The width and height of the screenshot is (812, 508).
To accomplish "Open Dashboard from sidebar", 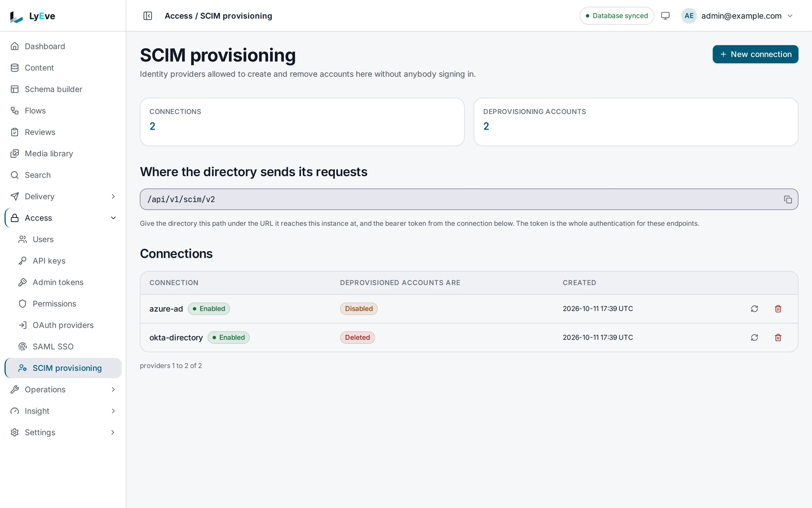I will pyautogui.click(x=63, y=46).
